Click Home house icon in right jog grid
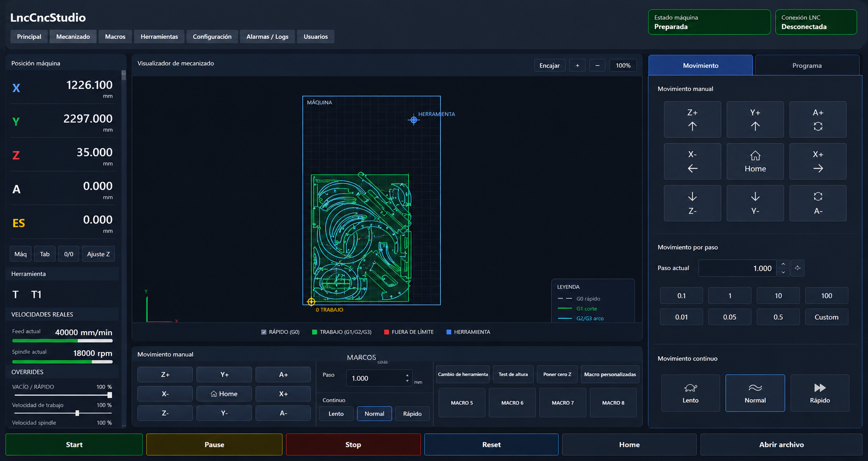This screenshot has width=868, height=461. tap(755, 161)
